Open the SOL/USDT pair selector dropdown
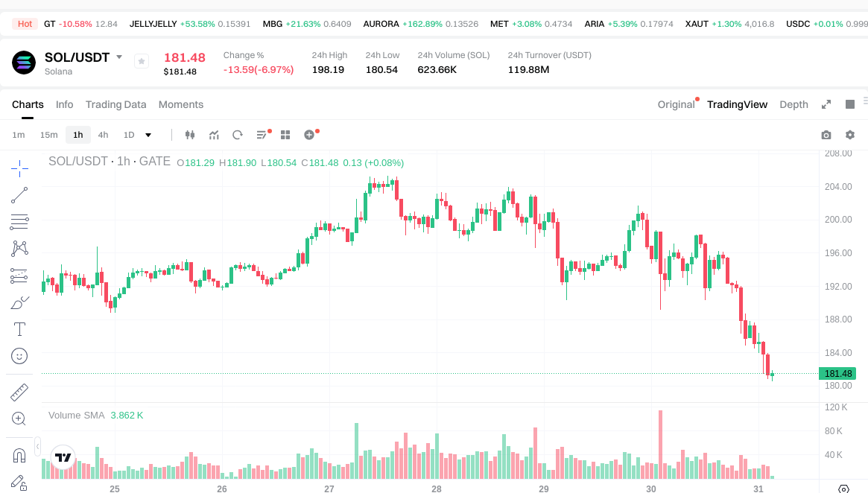868x493 pixels. pos(119,57)
